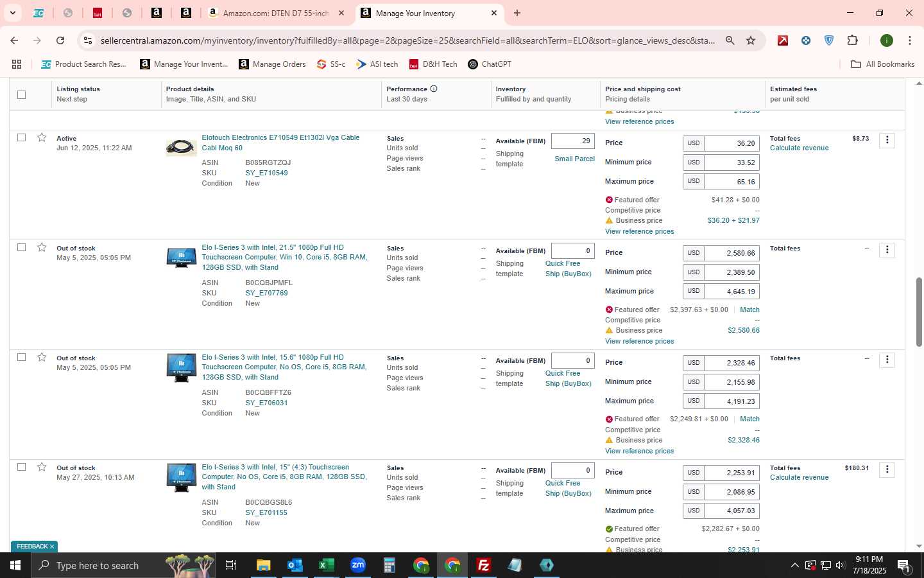Viewport: 924px width, 578px height.
Task: Open actions menu for SY_E701155 listing
Action: (x=887, y=469)
